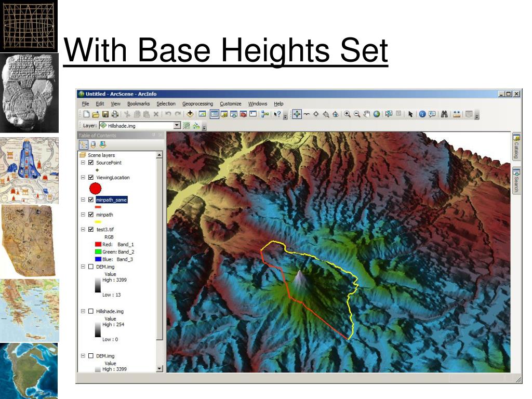Click the List By Source icon
This screenshot has width=532, height=399.
93,145
